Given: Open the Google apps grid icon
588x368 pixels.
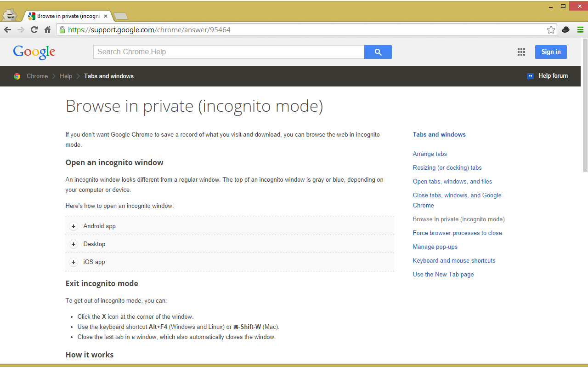Looking at the screenshot, I should coord(521,52).
